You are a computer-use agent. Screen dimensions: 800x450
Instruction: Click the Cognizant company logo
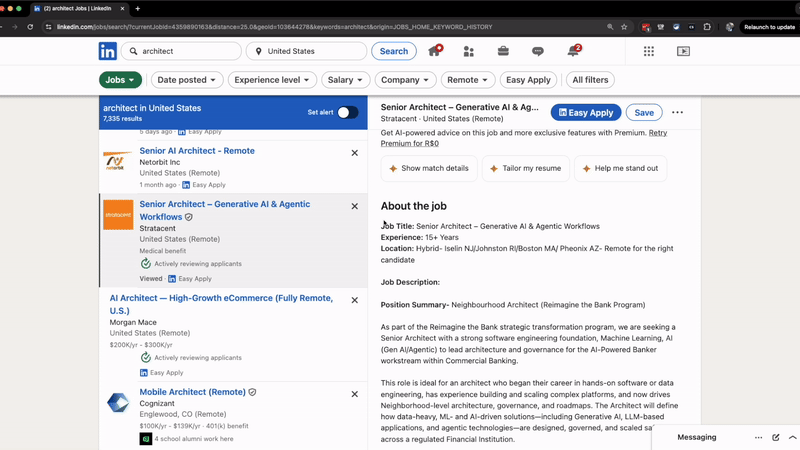pos(118,403)
